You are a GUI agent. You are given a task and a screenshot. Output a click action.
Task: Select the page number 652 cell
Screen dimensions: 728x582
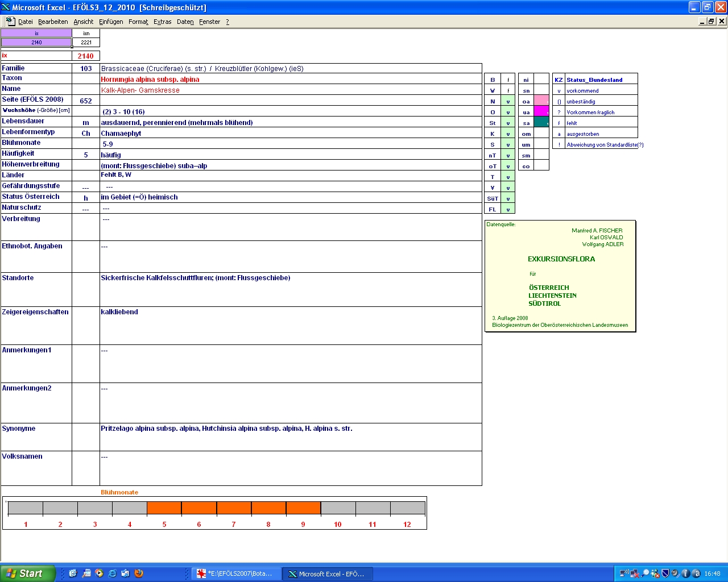(86, 101)
